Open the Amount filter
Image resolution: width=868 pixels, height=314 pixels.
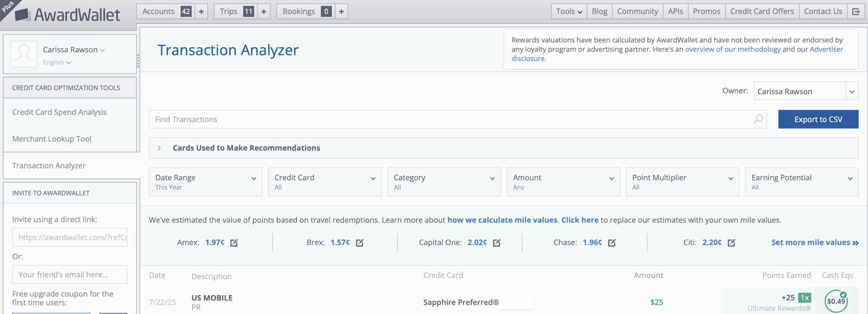(563, 182)
